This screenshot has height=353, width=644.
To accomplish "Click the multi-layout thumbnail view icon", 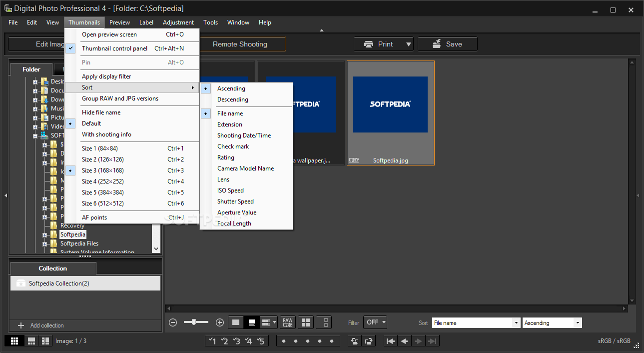I will click(x=268, y=322).
